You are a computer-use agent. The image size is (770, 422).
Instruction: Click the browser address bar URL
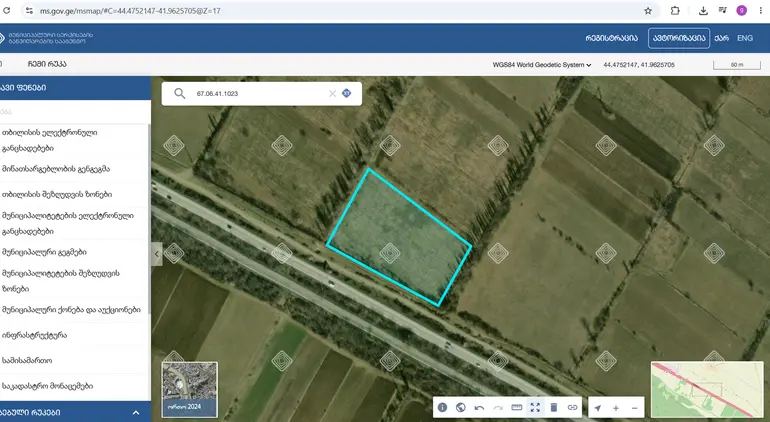130,11
